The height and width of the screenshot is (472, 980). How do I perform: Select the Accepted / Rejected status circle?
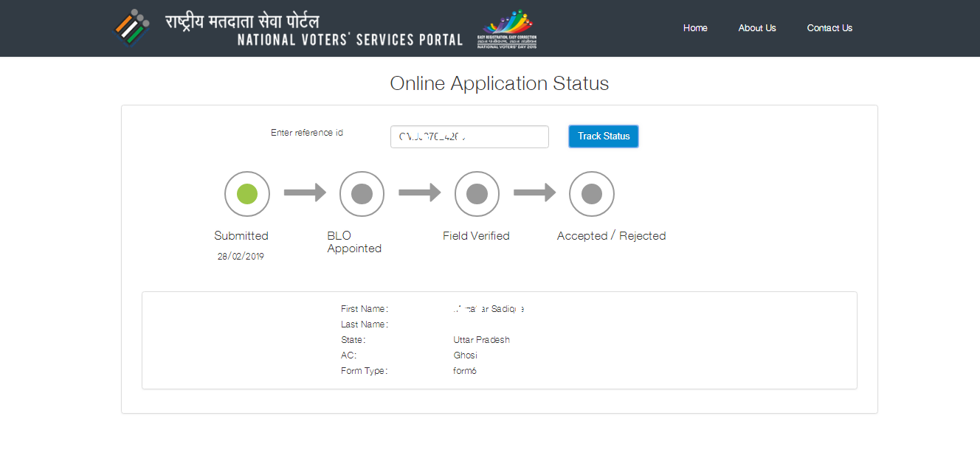[591, 193]
